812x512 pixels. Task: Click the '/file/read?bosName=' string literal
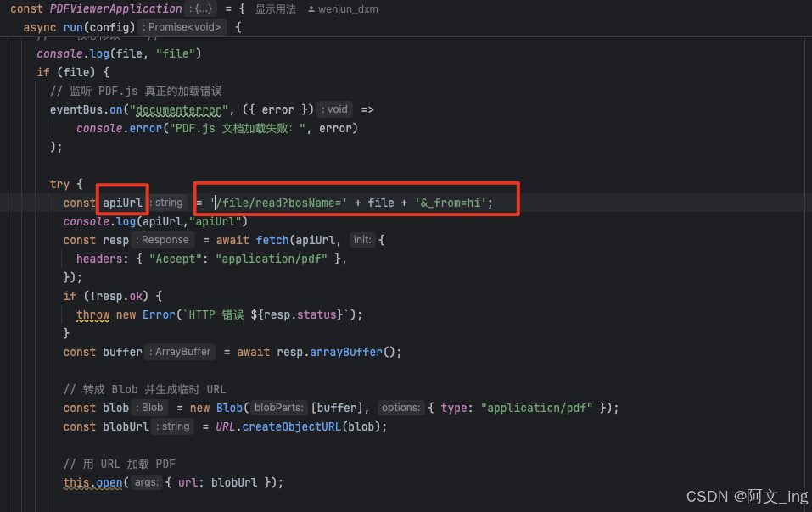(278, 203)
